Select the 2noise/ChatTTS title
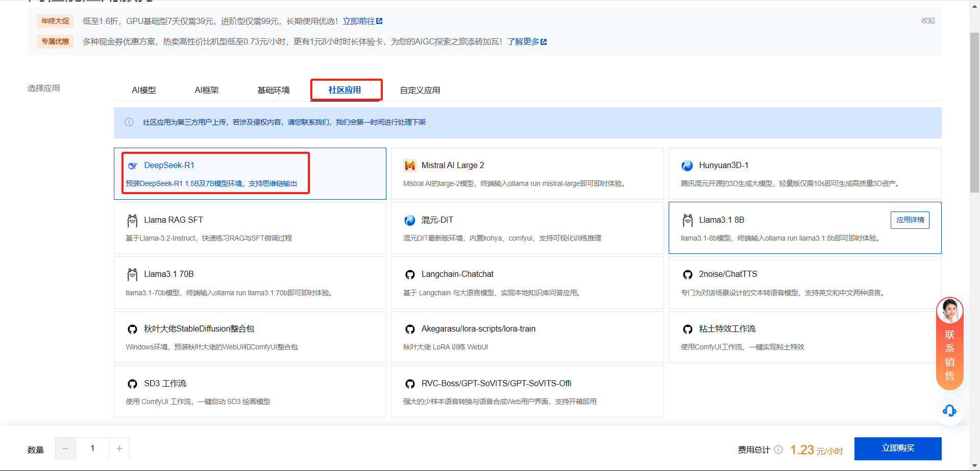 [x=728, y=274]
